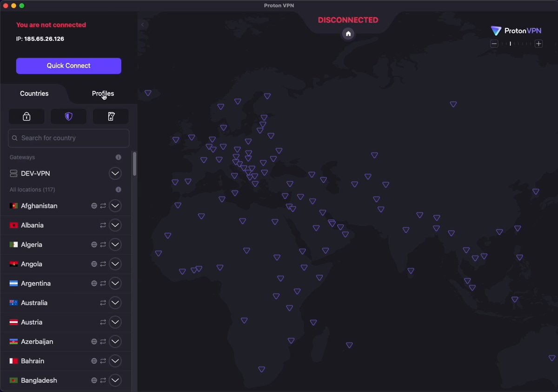
Task: Click the IP address 185.65.26.126
Action: point(44,39)
